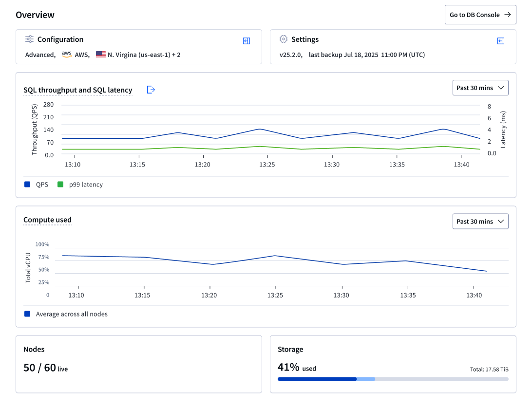Click the QPS legend label
This screenshot has width=532, height=409.
coord(42,185)
